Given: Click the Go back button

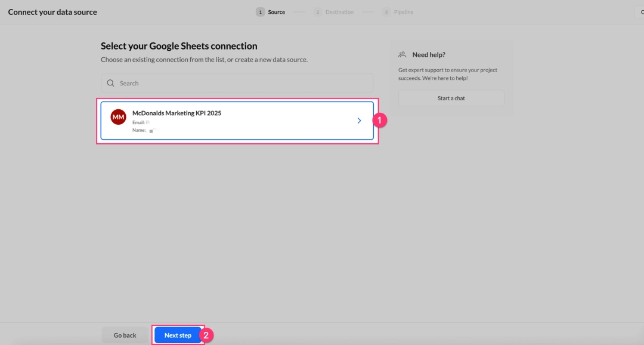Looking at the screenshot, I should click(x=125, y=335).
